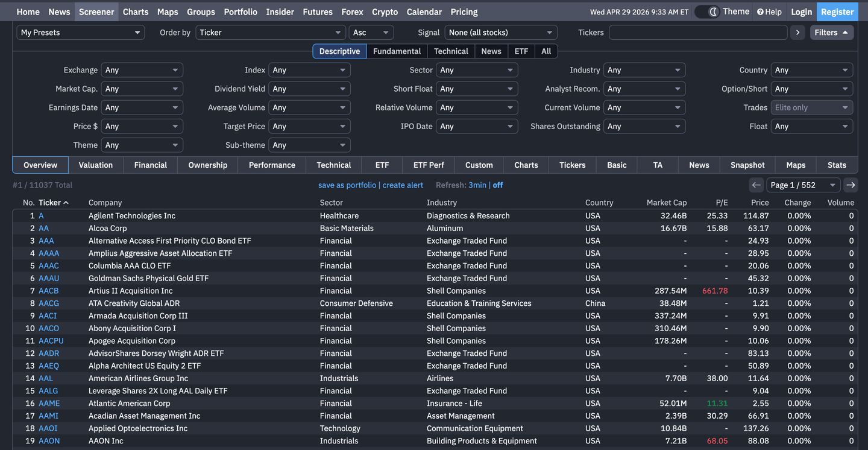Sort by the Volume column header

click(x=841, y=203)
